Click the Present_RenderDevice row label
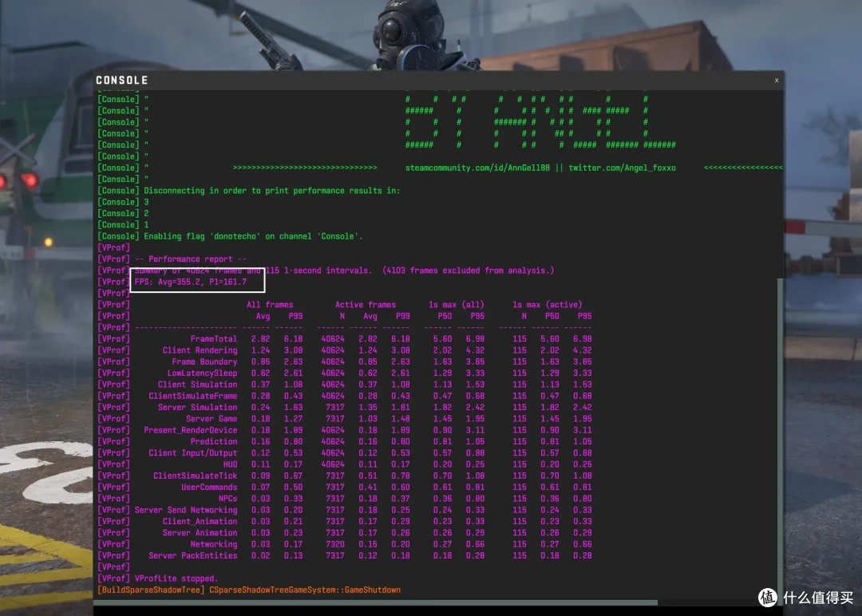 tap(191, 430)
